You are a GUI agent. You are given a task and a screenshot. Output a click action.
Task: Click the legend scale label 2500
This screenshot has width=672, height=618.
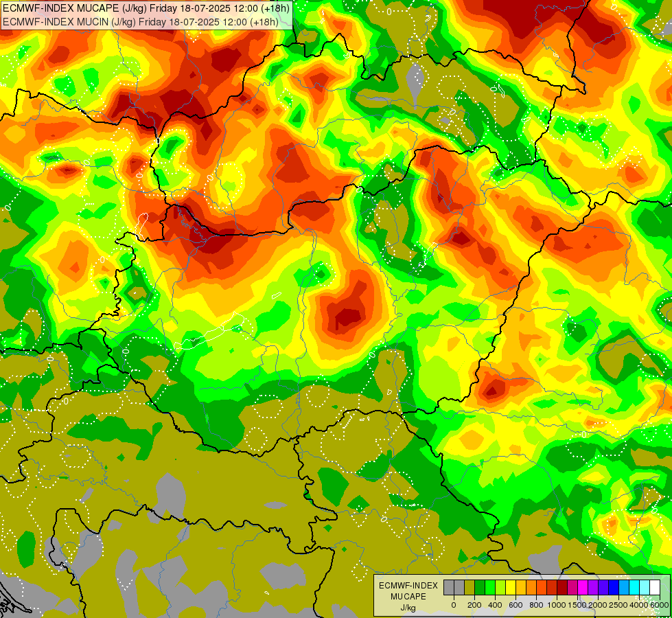pos(618,605)
